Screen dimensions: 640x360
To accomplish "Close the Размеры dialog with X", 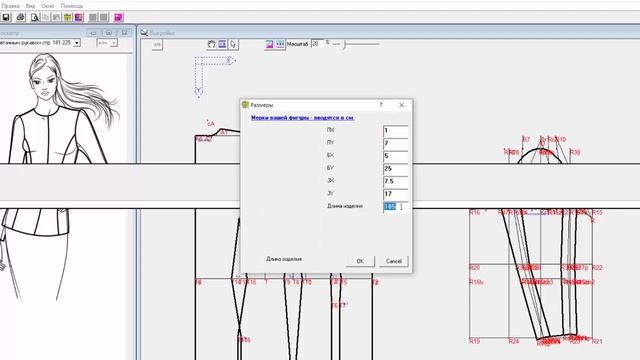I will point(402,105).
